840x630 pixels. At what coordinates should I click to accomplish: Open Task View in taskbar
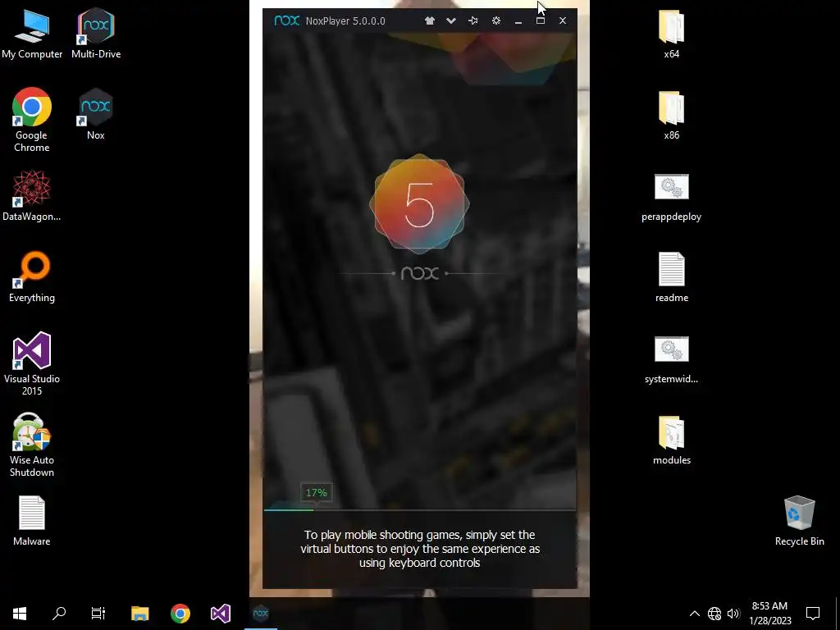(x=98, y=614)
